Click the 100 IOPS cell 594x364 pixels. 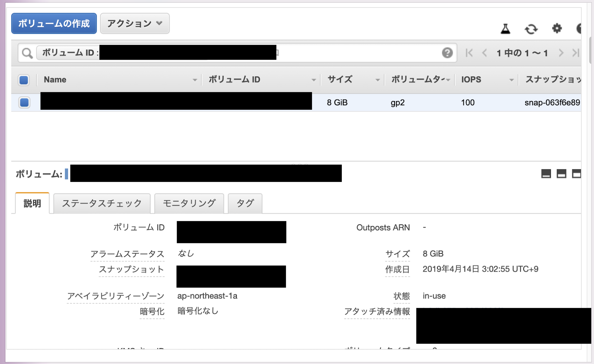point(468,103)
